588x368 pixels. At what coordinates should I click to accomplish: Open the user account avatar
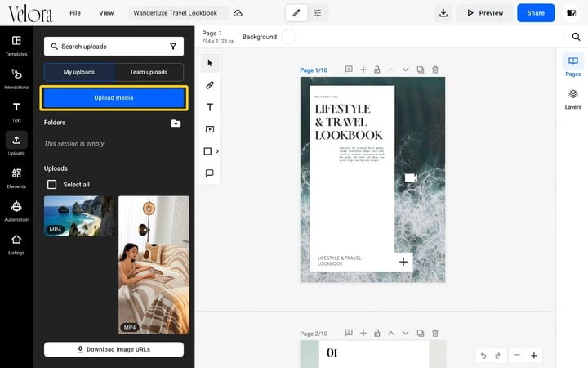[571, 13]
